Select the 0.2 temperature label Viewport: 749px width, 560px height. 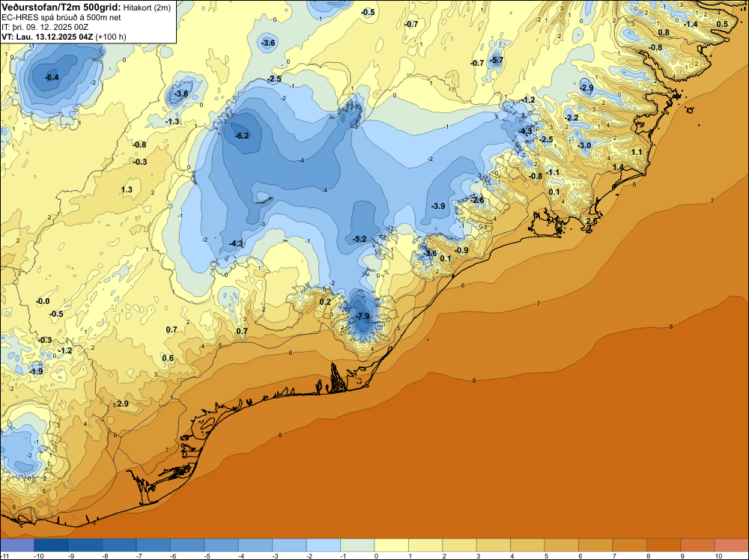325,302
